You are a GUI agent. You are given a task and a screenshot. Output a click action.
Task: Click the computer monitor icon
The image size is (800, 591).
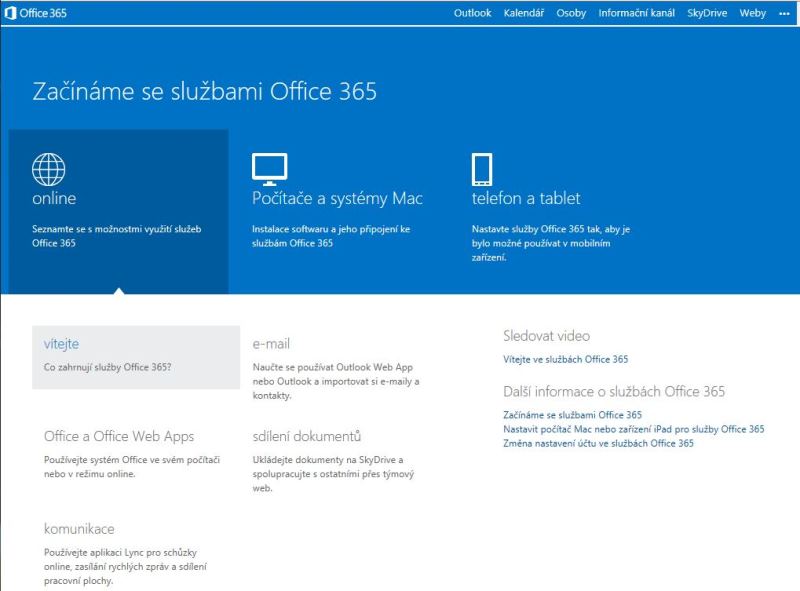(x=269, y=169)
